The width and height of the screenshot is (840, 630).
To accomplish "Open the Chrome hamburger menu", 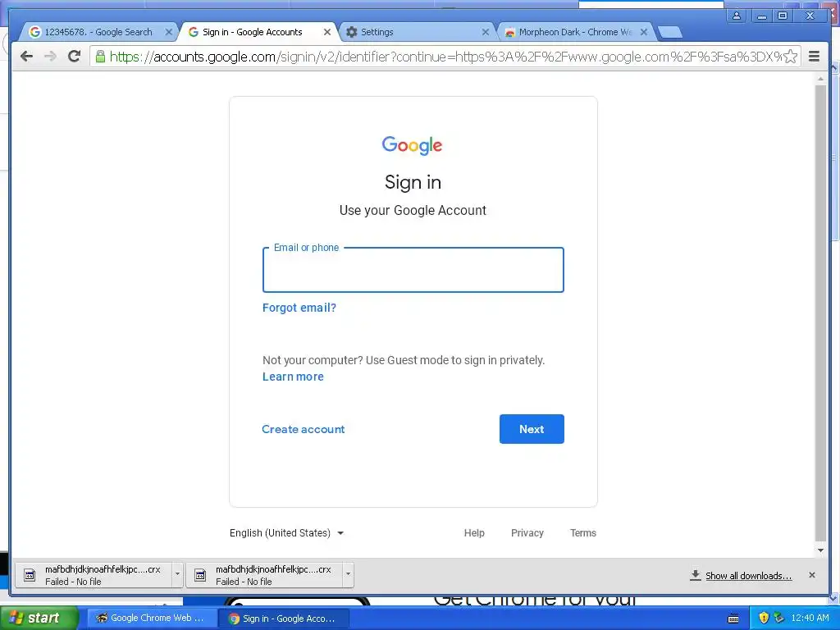I will [814, 57].
